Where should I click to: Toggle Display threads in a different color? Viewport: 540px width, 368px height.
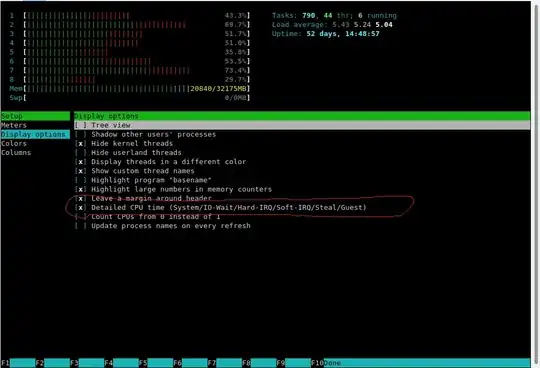tap(81, 162)
